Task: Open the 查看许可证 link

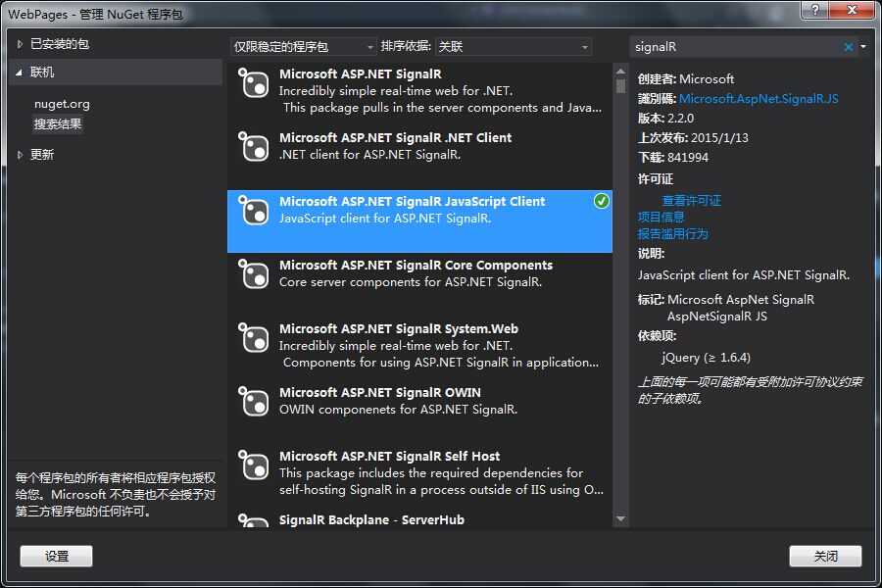Action: coord(691,200)
